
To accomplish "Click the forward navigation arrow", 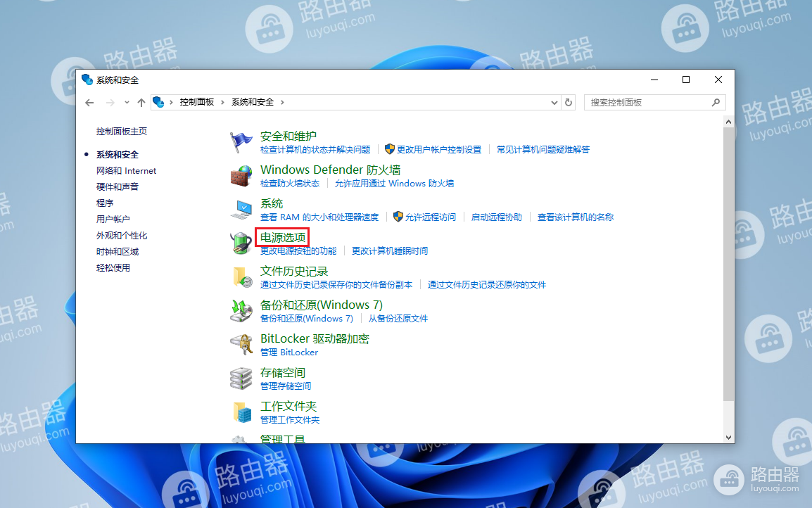I will tap(110, 103).
